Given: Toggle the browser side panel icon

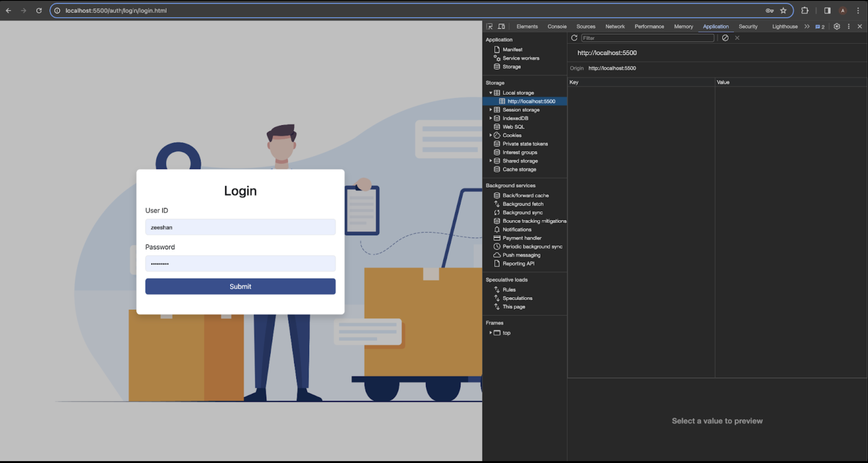Looking at the screenshot, I should tap(827, 11).
